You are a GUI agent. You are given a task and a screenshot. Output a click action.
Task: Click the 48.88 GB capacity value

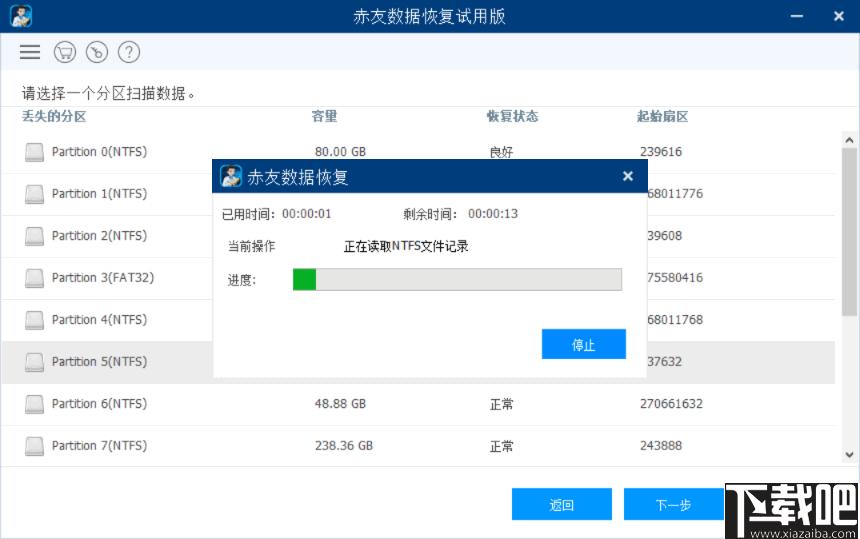pos(340,404)
